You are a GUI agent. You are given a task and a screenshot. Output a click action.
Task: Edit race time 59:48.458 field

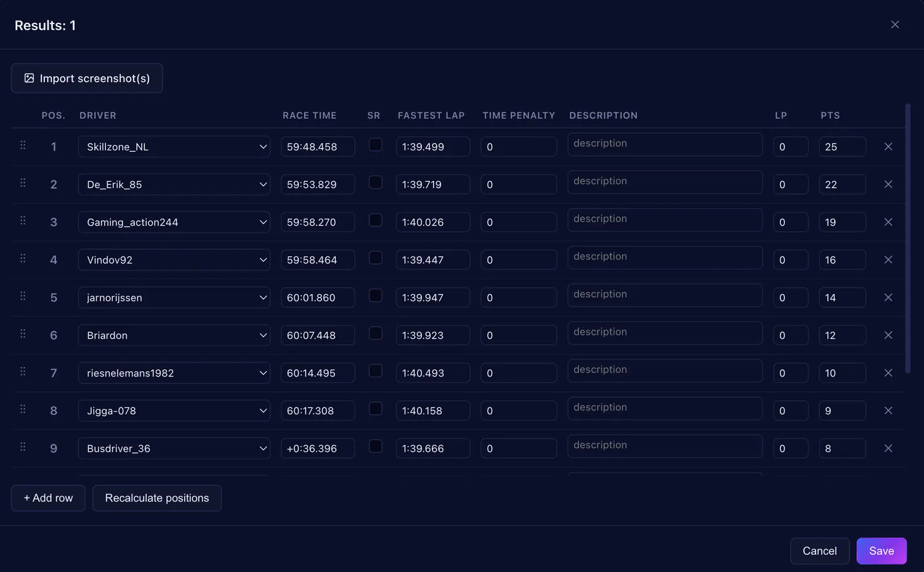(x=318, y=147)
